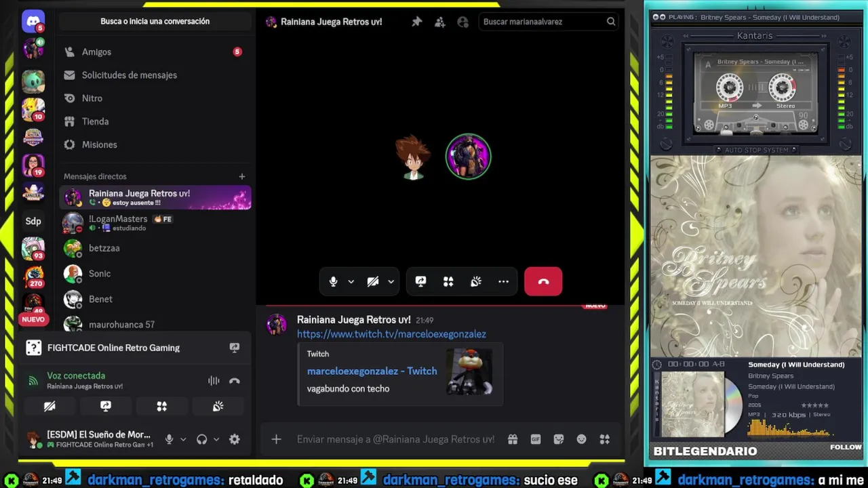Click cassette tape in Kantaris player

pos(755,94)
